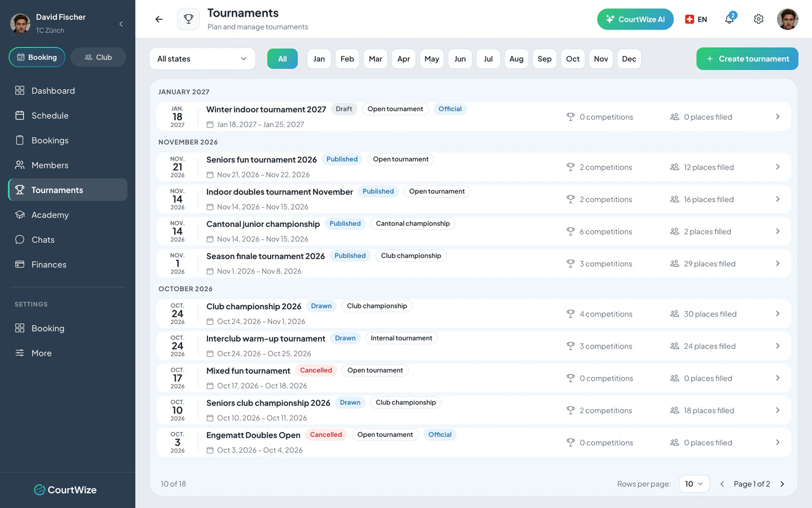Open Seniors fun tournament 2026

tap(474, 167)
